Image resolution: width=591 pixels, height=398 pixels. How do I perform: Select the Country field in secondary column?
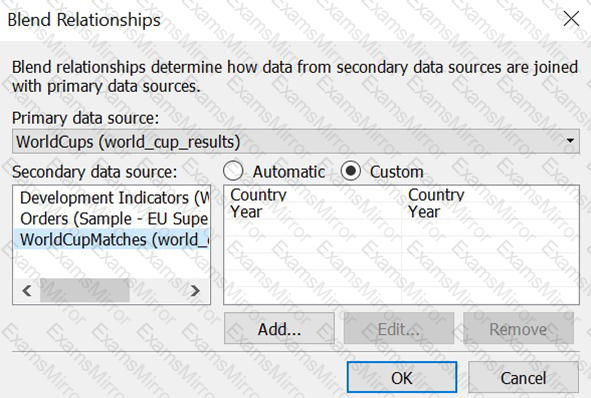point(436,195)
